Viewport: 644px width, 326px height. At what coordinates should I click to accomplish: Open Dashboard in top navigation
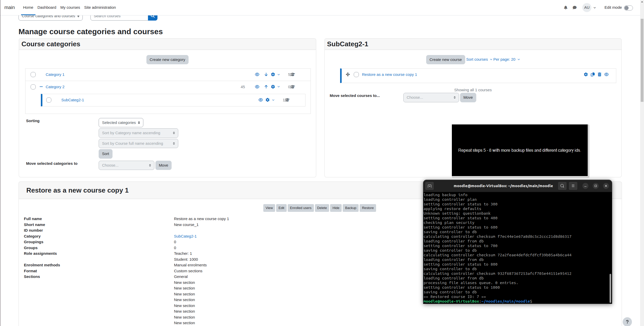click(x=47, y=7)
